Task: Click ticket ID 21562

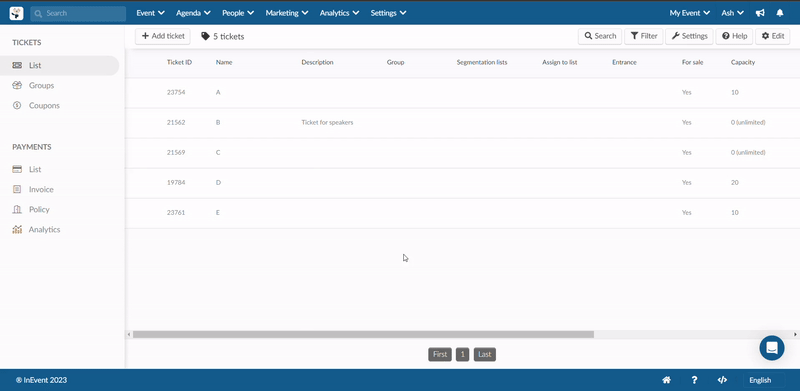Action: point(176,123)
